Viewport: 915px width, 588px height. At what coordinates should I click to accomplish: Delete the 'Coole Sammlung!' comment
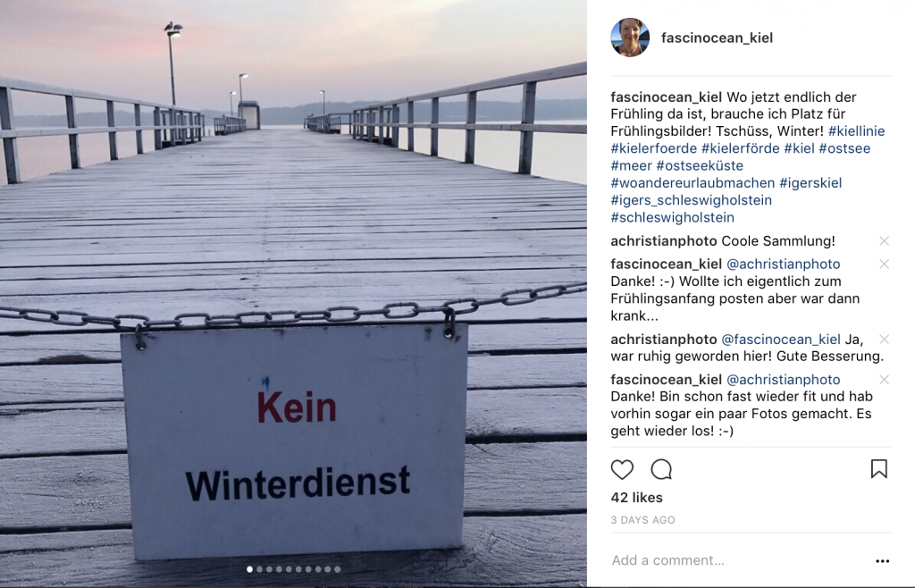(884, 241)
